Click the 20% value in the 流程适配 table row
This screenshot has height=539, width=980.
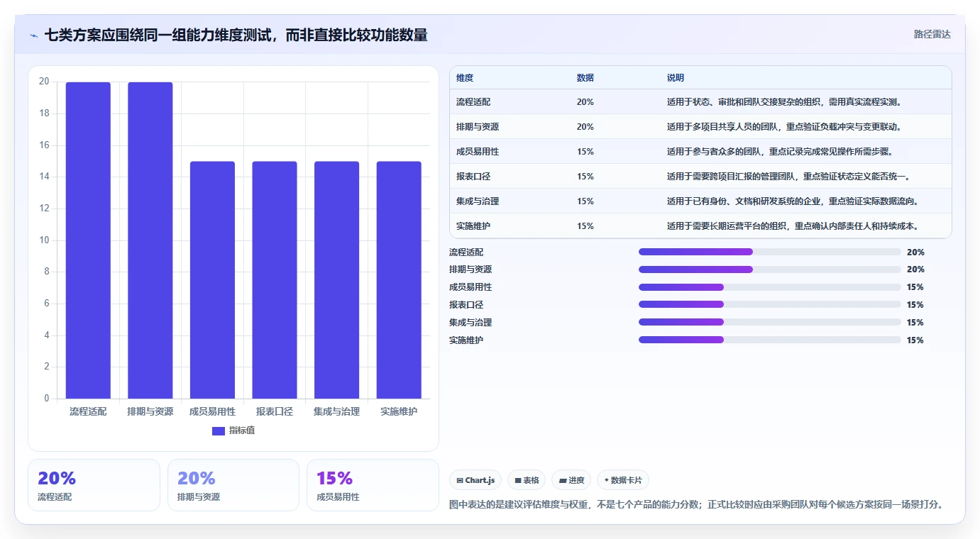coord(585,102)
